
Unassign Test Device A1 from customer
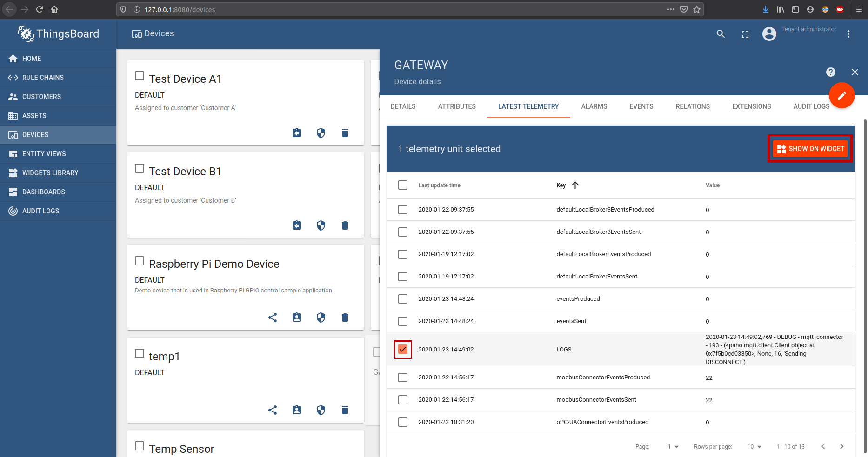[x=297, y=133]
